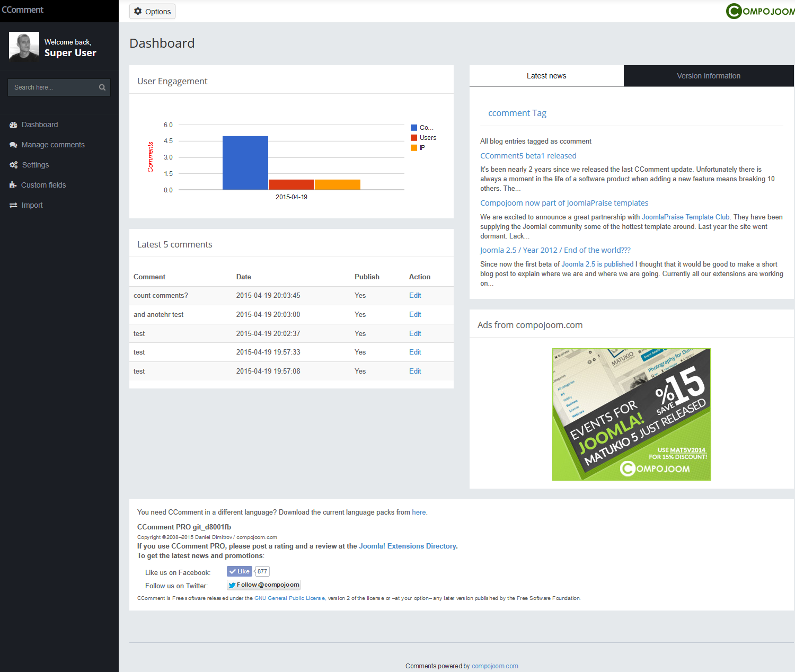Click the 'and anotehr test' comment text

[x=158, y=315]
